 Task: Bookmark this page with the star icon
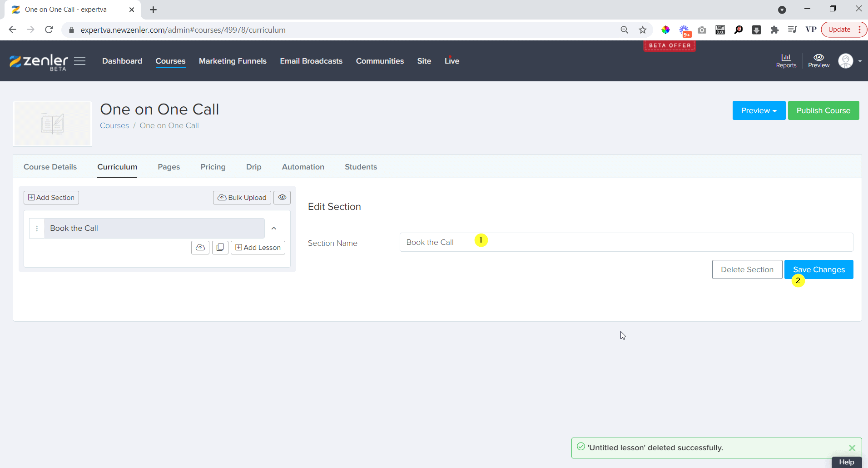click(643, 30)
